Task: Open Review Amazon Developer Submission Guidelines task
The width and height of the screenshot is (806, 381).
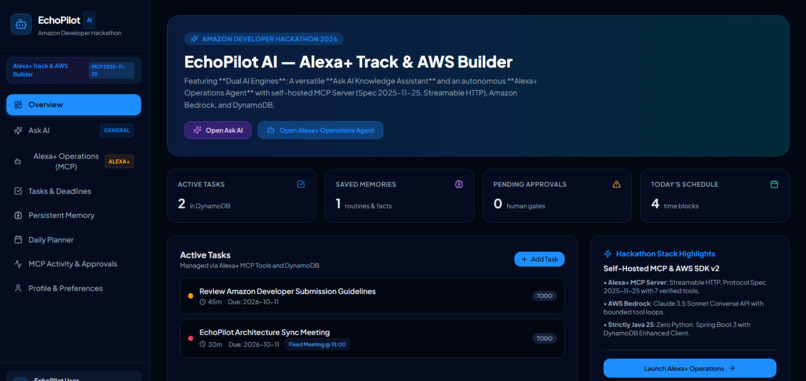Action: (372, 296)
